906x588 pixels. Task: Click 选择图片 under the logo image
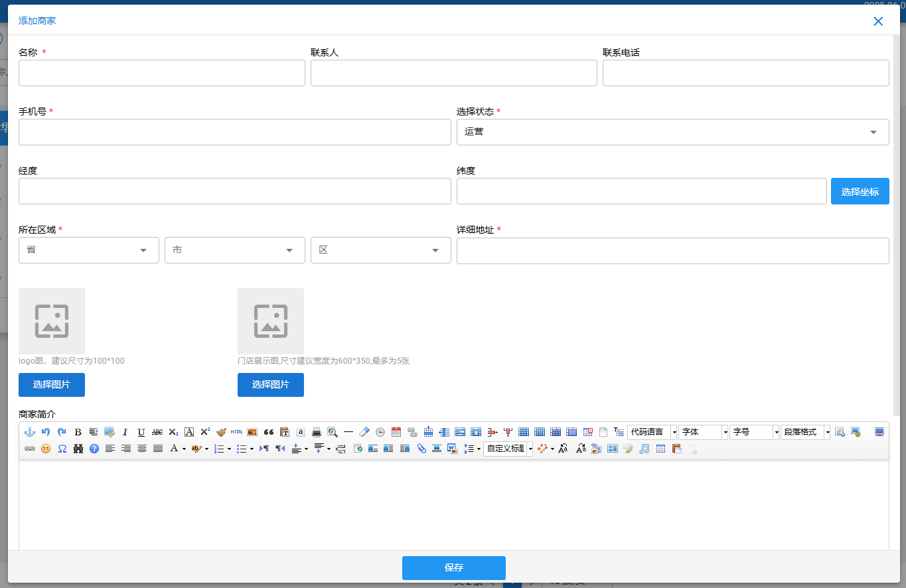tap(52, 385)
